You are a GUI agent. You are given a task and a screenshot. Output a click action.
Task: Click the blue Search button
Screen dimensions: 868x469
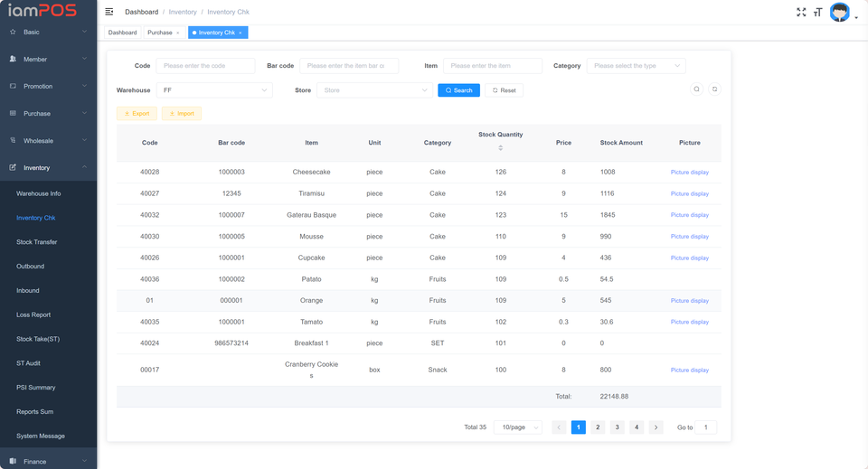pos(458,90)
